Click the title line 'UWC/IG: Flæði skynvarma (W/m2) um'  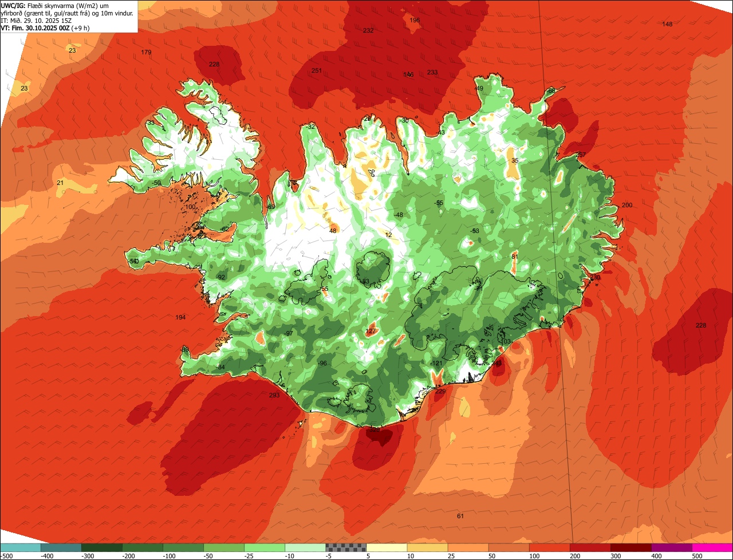click(x=55, y=5)
